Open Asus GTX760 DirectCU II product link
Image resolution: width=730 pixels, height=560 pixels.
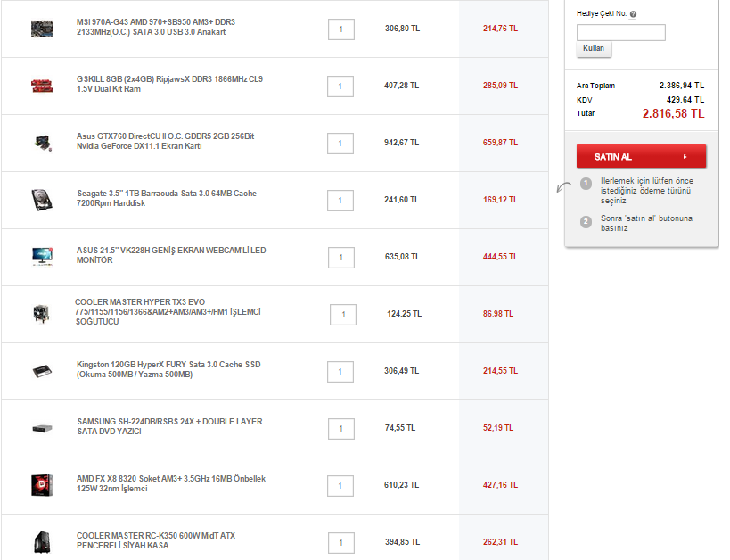[x=165, y=141]
